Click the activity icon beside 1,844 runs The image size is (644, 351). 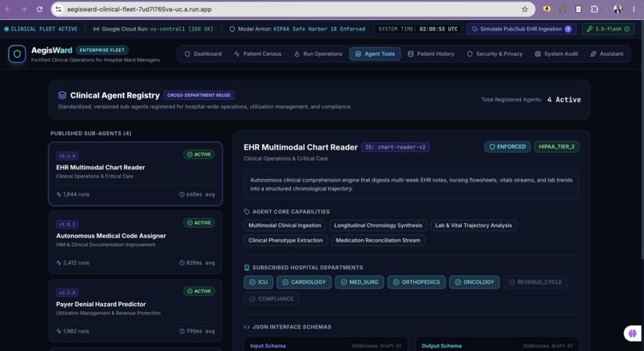coord(59,194)
